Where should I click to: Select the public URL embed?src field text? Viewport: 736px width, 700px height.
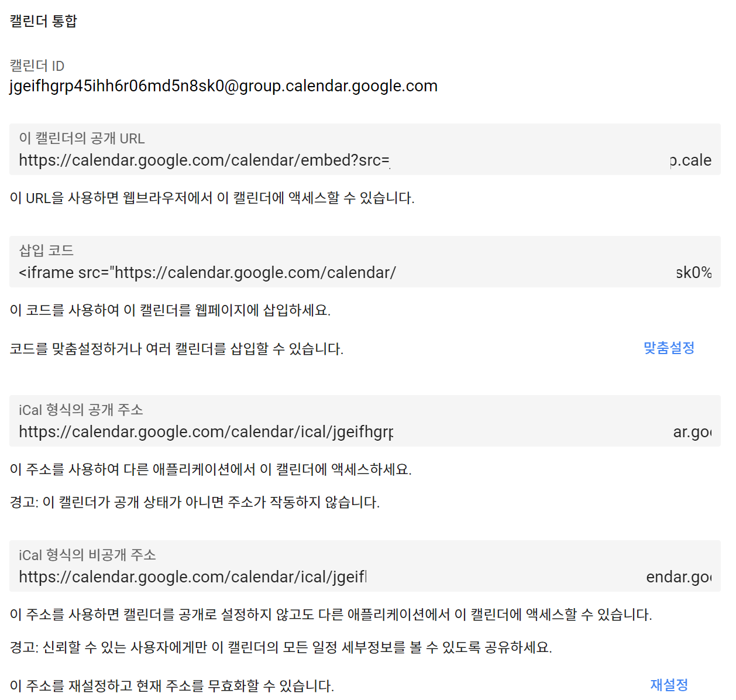tap(365, 160)
